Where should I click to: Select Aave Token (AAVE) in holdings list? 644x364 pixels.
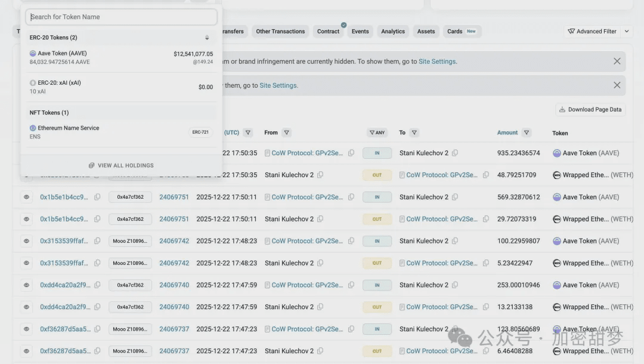(x=121, y=57)
